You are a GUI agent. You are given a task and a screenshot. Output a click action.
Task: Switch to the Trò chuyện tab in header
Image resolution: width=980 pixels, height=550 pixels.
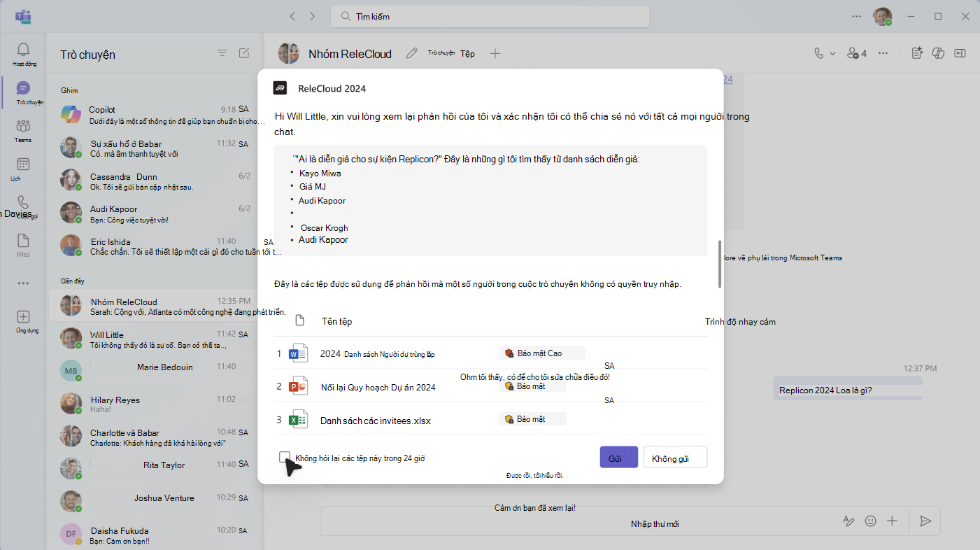(441, 53)
